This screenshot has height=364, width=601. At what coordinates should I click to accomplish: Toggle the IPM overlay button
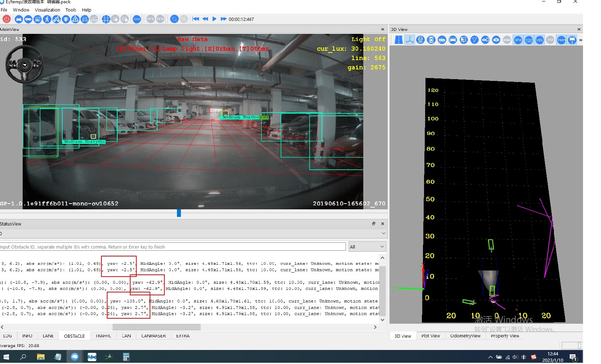click(518, 40)
